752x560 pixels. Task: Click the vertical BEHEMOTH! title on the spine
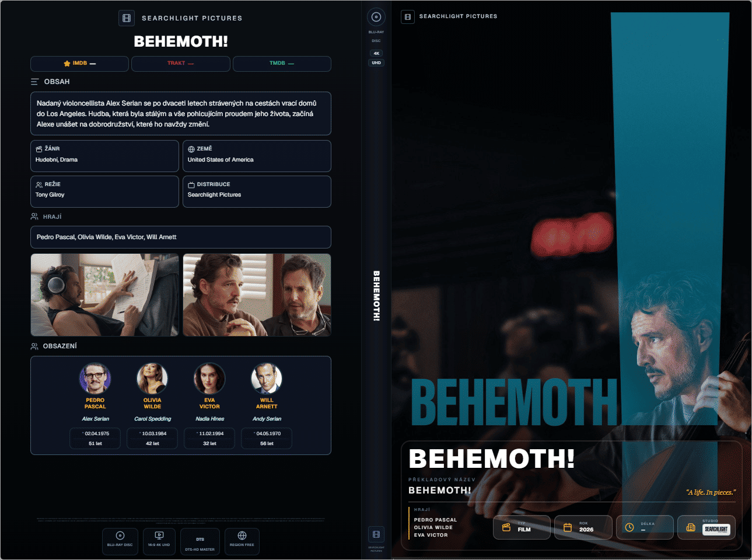click(376, 296)
